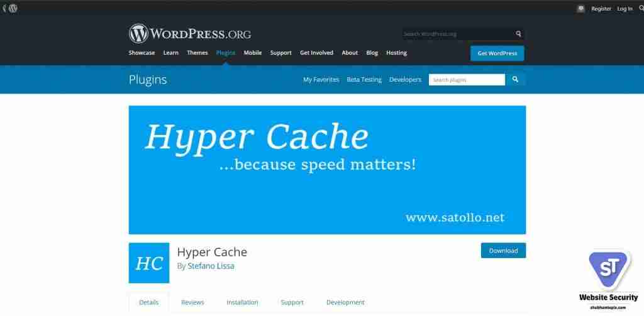Open the Showcase menu item
The height and width of the screenshot is (316, 644).
[142, 53]
